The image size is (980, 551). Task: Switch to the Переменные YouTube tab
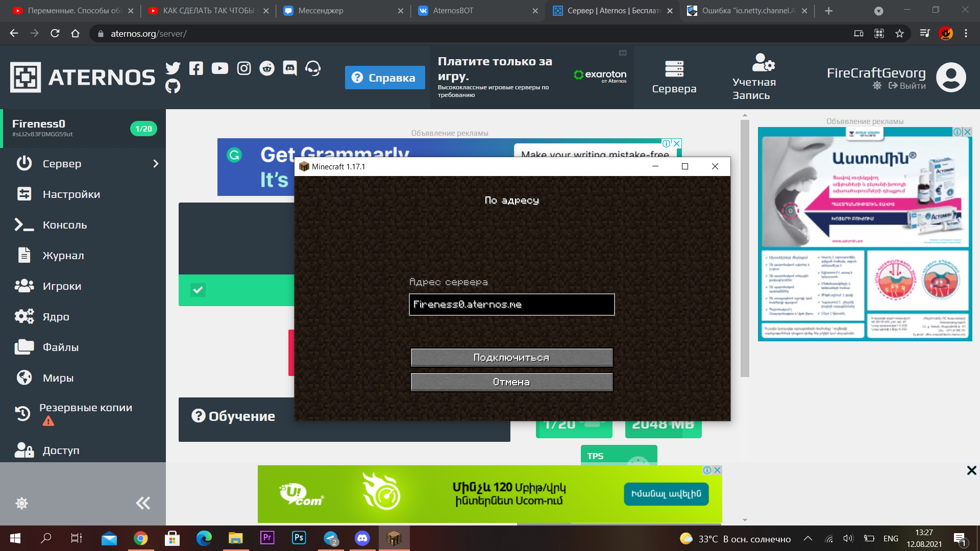pyautogui.click(x=73, y=11)
